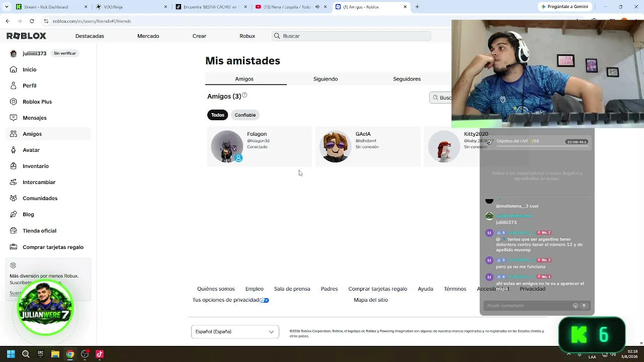The width and height of the screenshot is (644, 362).
Task: Open Robux in the Roblox top menu
Action: [x=247, y=36]
